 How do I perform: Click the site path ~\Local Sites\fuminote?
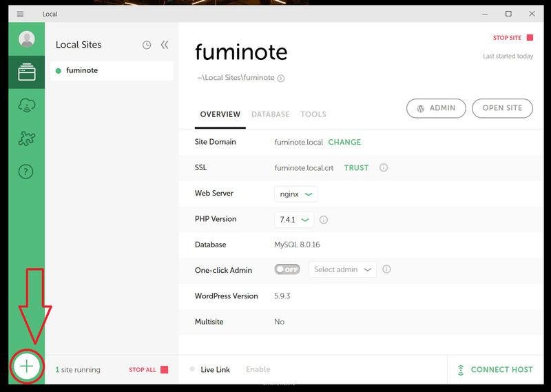point(236,78)
